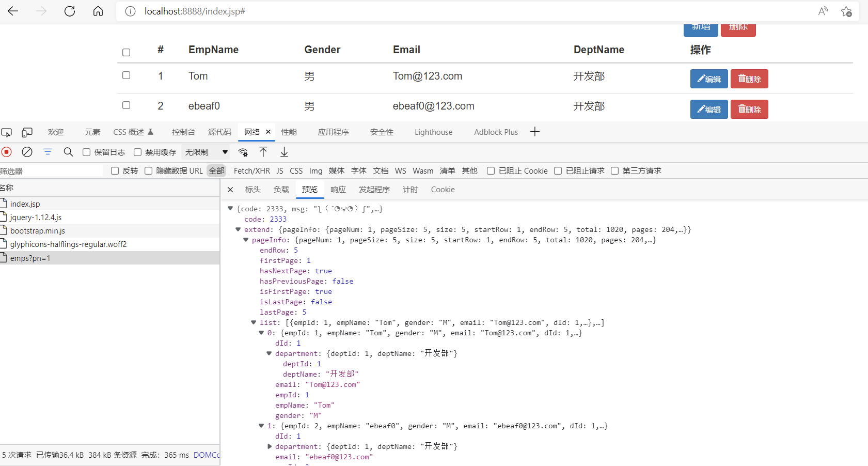Open the Lighthouse tab
This screenshot has height=466, width=868.
point(433,132)
